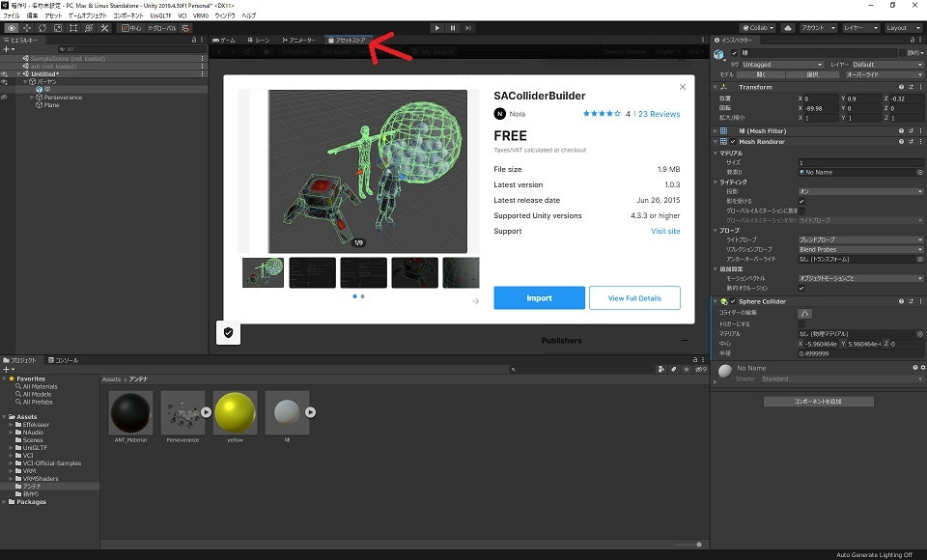Toggle the dynamic occlusion checkbox
Screen dimensions: 927x560
pyautogui.click(x=801, y=288)
